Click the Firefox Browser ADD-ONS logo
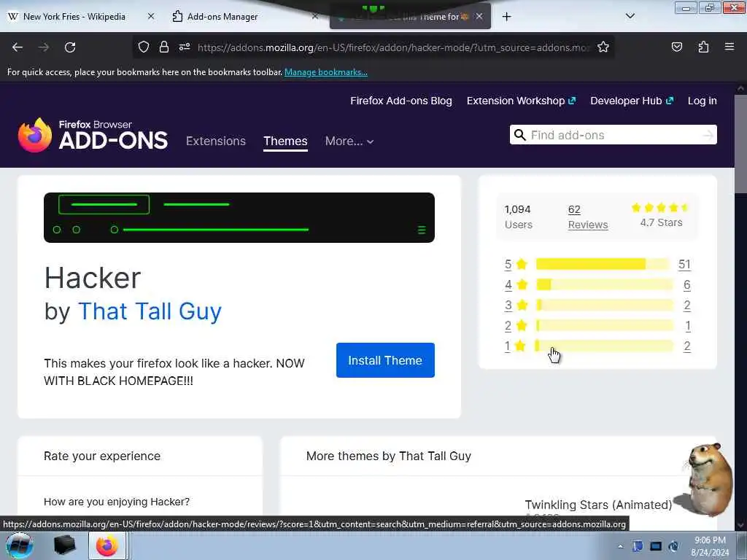This screenshot has height=560, width=747. pos(93,135)
